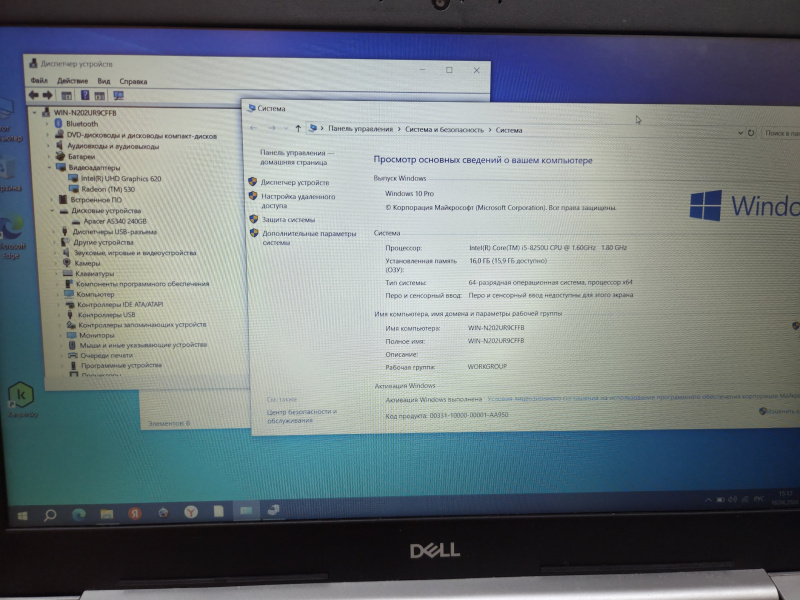Click the Back arrow in Device Manager toolbar
The image size is (800, 600).
pyautogui.click(x=34, y=96)
